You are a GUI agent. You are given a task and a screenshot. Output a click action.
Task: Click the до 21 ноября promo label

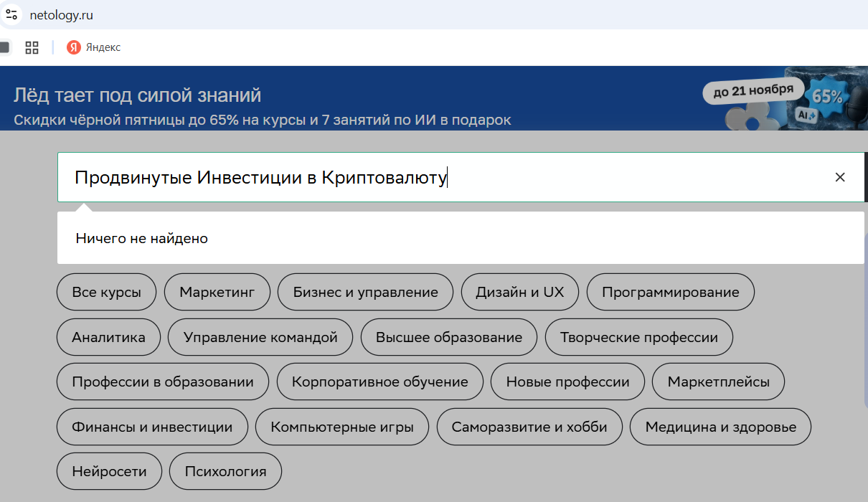pyautogui.click(x=753, y=90)
